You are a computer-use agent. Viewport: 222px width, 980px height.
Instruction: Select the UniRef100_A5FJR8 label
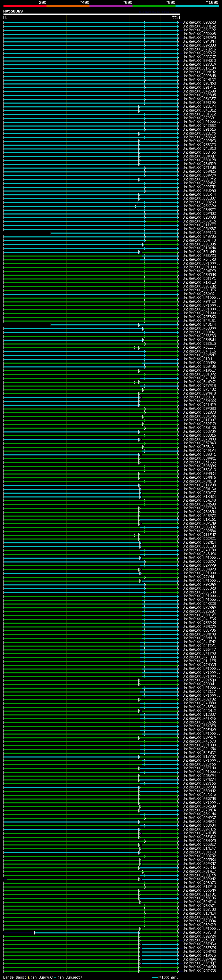[199, 259]
